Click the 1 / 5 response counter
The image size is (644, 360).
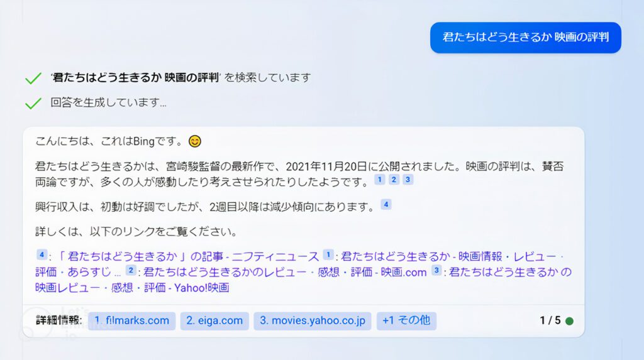[x=550, y=320]
